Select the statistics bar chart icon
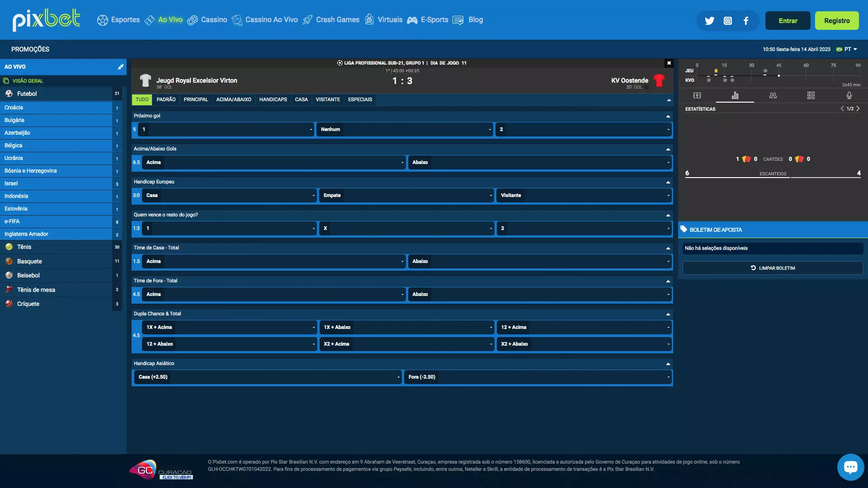The image size is (868, 488). click(x=735, y=95)
